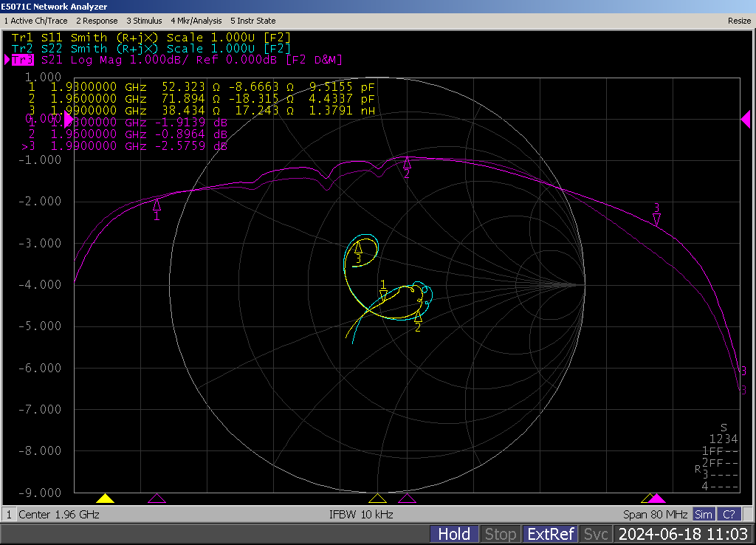Click the Svc service status icon

pos(595,534)
